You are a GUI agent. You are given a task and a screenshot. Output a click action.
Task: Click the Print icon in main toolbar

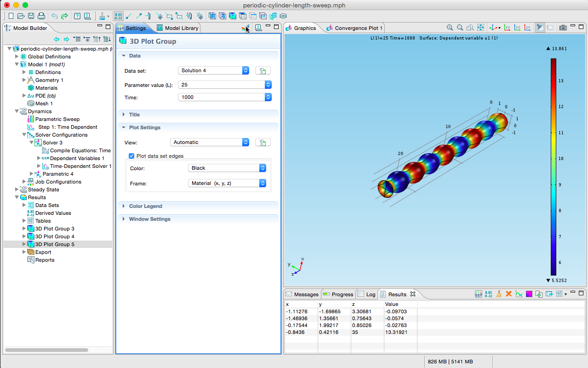[x=41, y=16]
